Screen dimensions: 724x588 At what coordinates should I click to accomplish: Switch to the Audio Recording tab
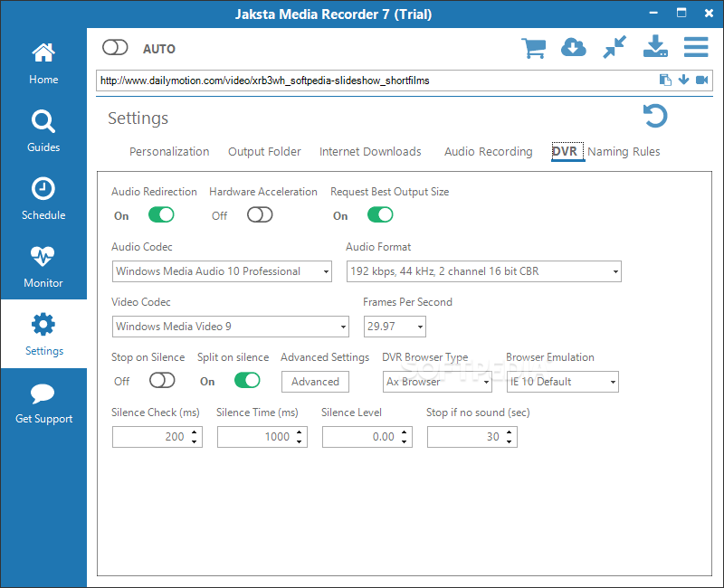[x=488, y=151]
